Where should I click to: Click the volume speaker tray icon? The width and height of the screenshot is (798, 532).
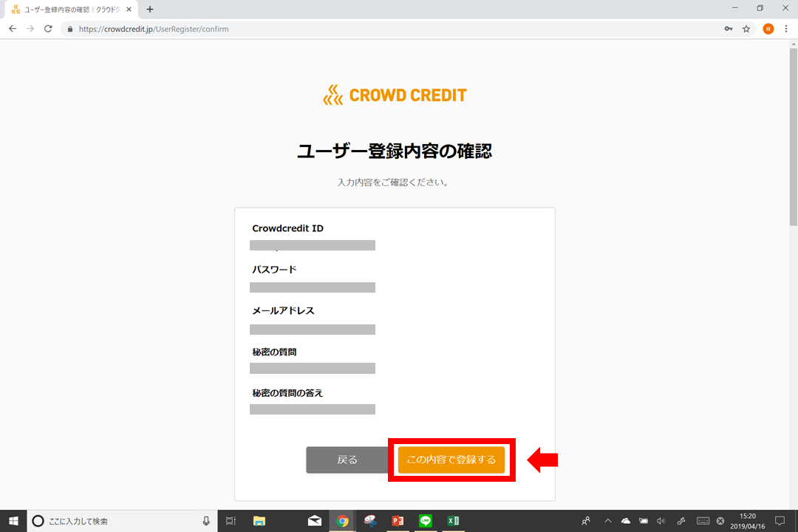[x=661, y=521]
